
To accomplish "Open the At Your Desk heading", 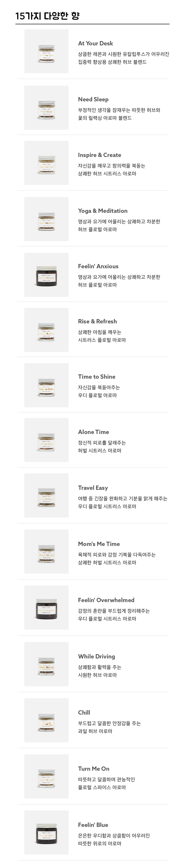I will [x=95, y=43].
